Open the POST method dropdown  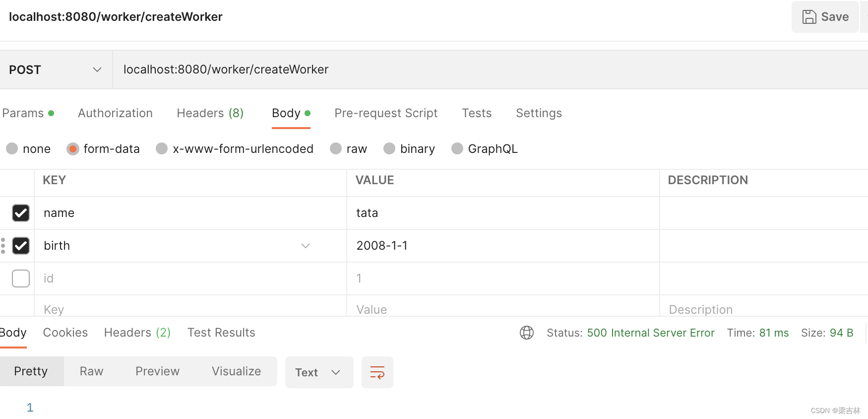coord(56,70)
